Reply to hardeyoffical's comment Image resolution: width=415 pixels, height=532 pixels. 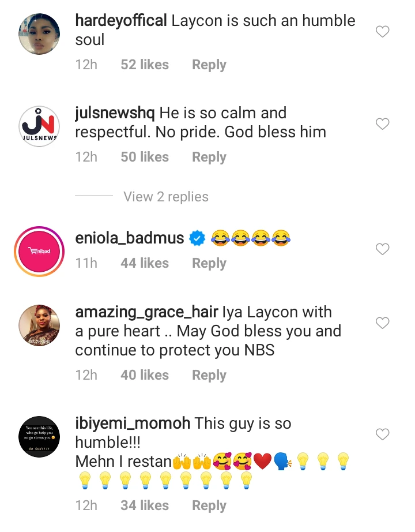click(209, 65)
